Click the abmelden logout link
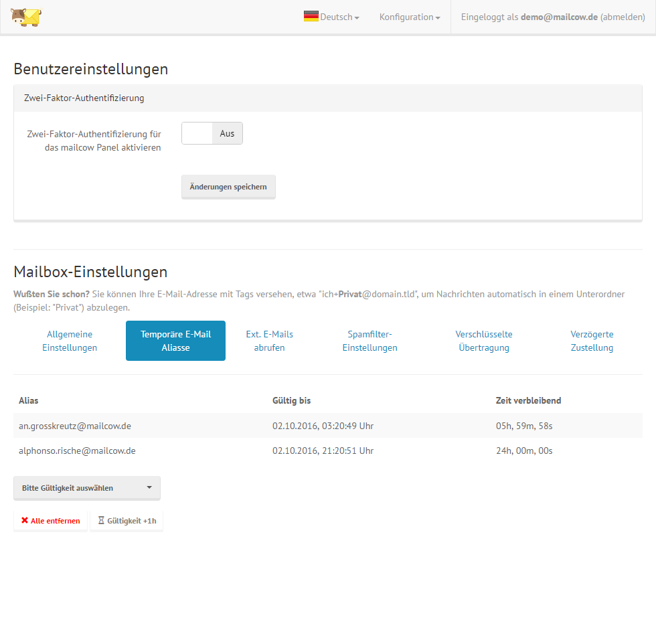The height and width of the screenshot is (644, 656). [x=623, y=17]
